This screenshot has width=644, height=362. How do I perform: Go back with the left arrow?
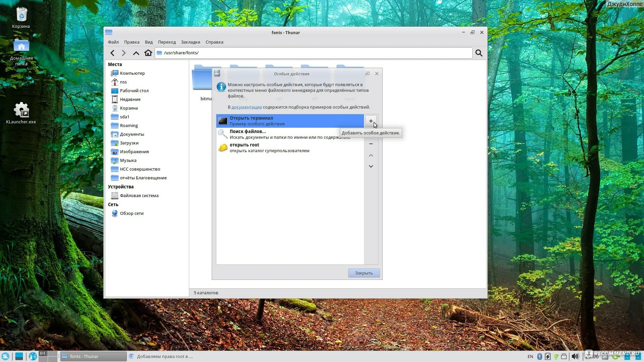pyautogui.click(x=113, y=53)
